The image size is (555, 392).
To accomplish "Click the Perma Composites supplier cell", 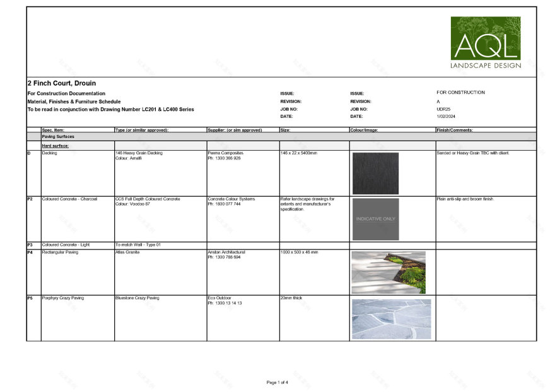I will click(224, 156).
